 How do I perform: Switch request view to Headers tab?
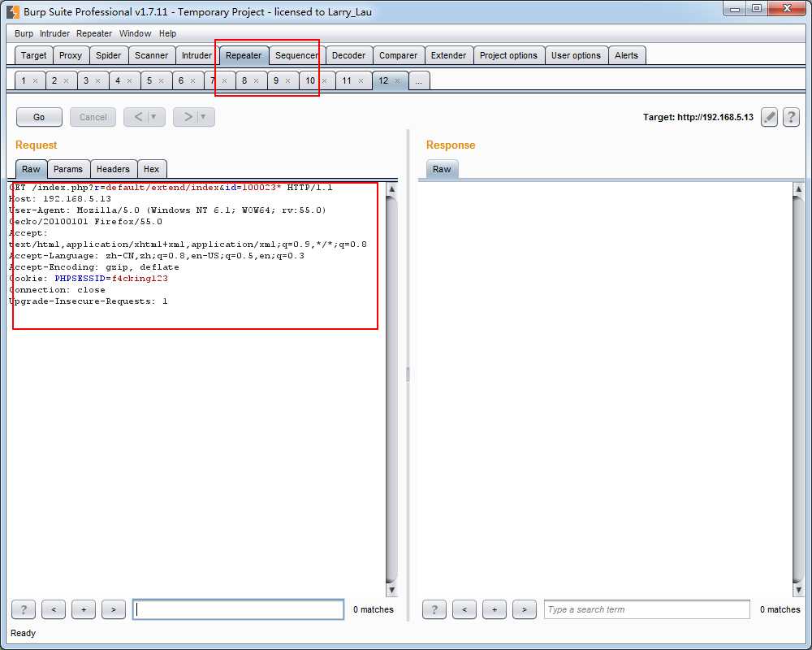pos(113,169)
